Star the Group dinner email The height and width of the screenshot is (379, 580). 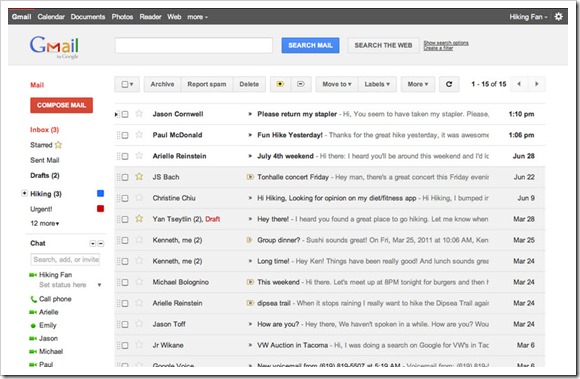pos(139,240)
